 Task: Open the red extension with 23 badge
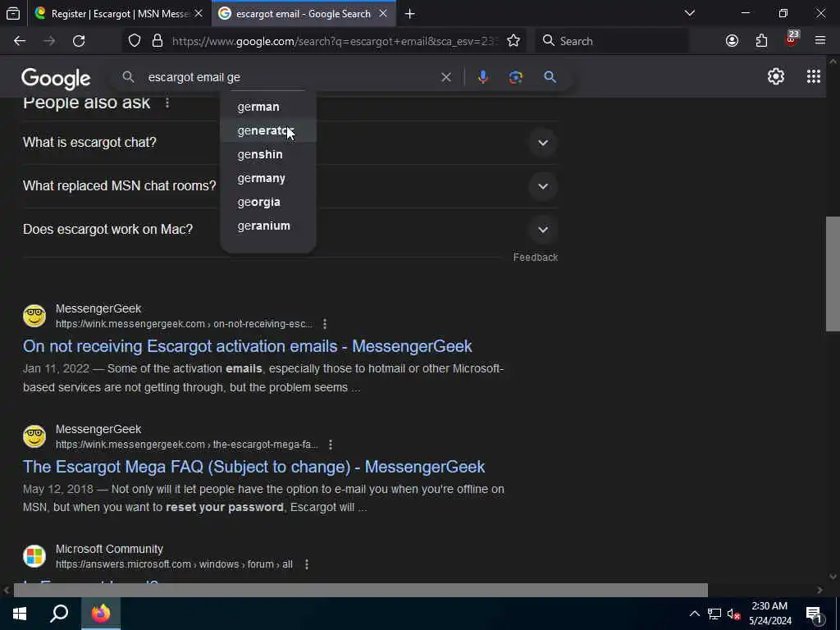click(791, 39)
